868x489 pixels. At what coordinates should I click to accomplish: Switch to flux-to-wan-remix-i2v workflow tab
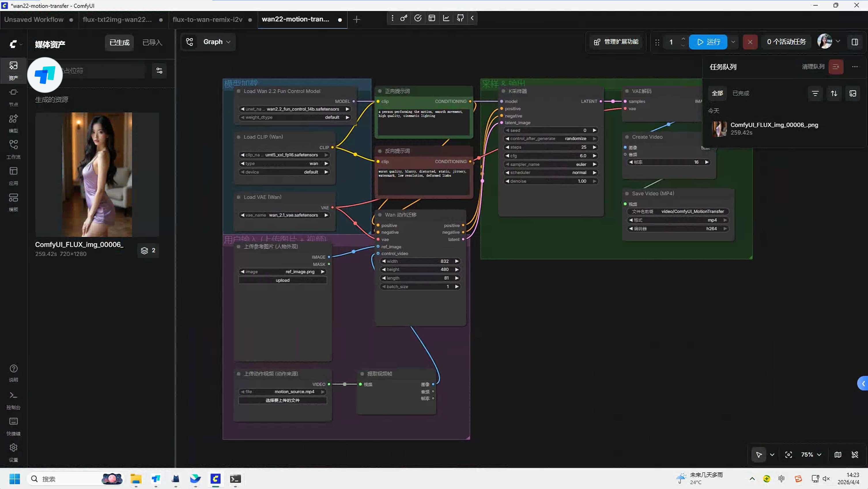tap(207, 20)
